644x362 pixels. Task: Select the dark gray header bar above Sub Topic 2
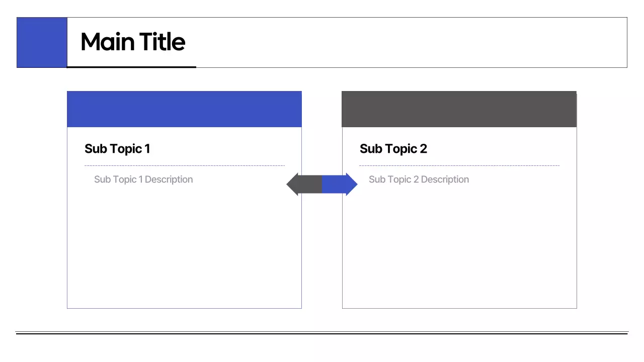[459, 109]
